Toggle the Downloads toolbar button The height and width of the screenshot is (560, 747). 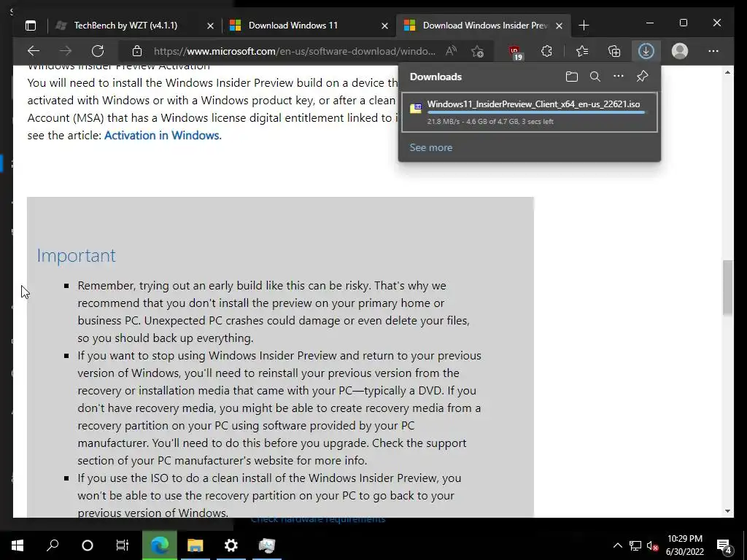(x=646, y=51)
